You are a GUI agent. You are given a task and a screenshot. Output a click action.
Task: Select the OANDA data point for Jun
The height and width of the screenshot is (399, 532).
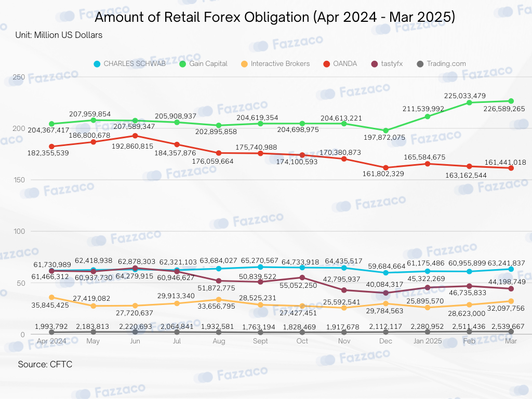pyautogui.click(x=135, y=136)
